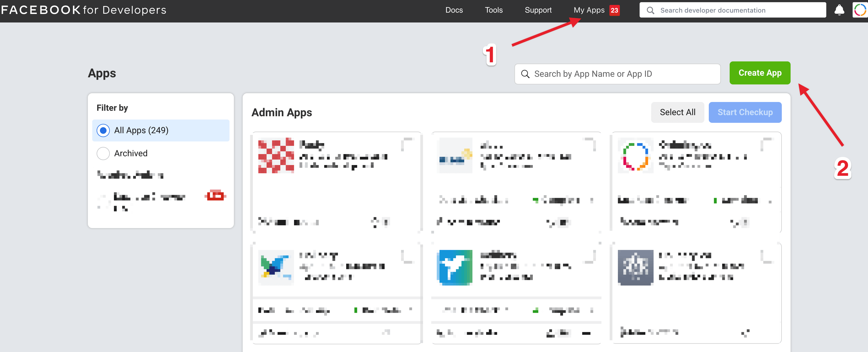The height and width of the screenshot is (352, 868).
Task: Open the teal hummingbird app icon
Action: pos(455,268)
